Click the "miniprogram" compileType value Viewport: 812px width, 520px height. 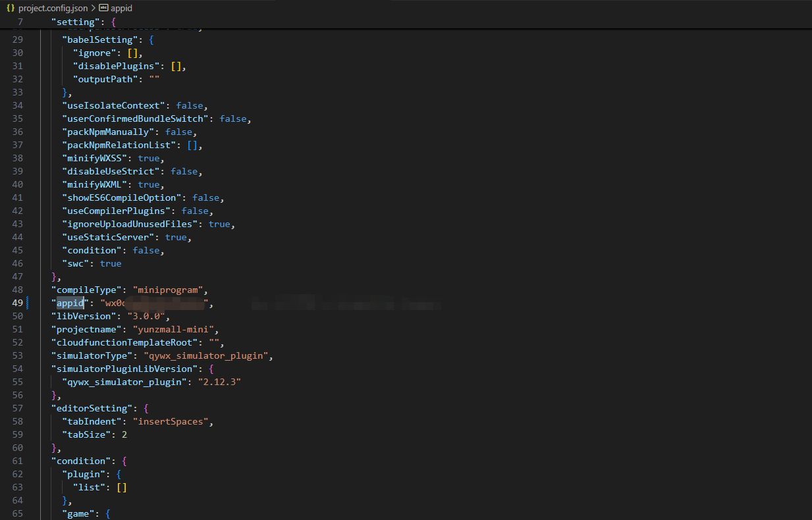point(171,290)
